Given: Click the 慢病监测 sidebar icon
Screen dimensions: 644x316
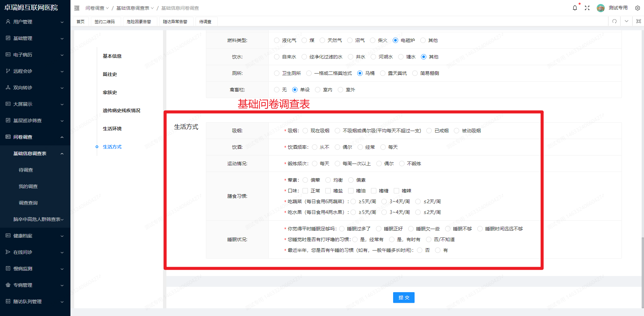Looking at the screenshot, I should point(8,268).
